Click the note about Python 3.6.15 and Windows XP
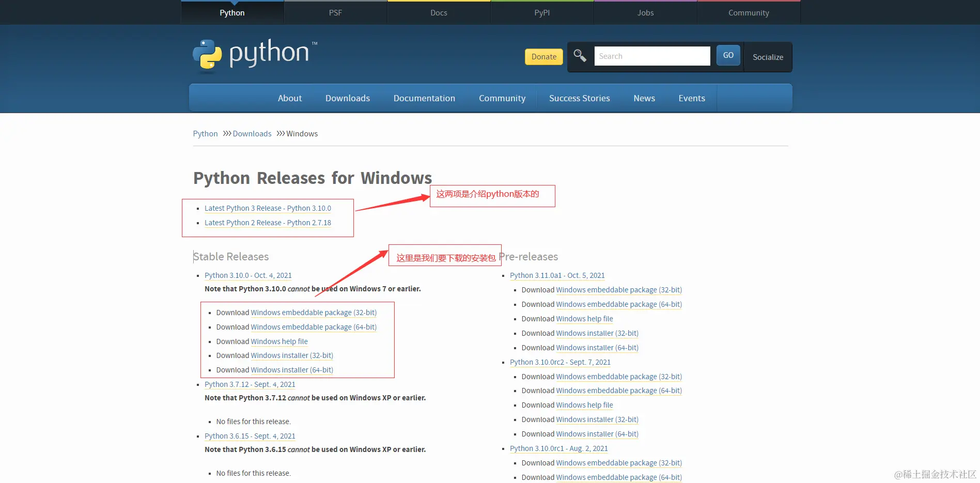The width and height of the screenshot is (980, 483). click(315, 449)
